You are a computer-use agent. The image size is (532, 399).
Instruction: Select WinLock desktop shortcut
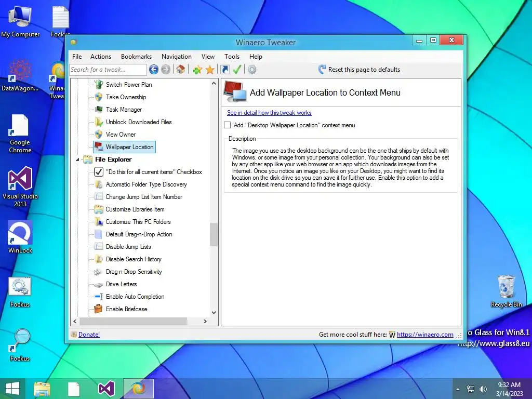point(20,236)
